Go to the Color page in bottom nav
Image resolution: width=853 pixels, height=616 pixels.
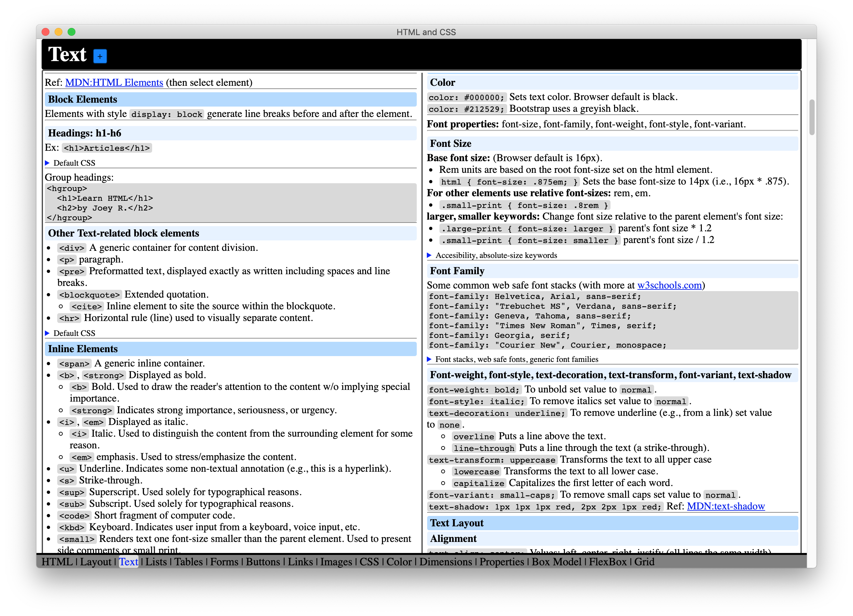click(399, 561)
